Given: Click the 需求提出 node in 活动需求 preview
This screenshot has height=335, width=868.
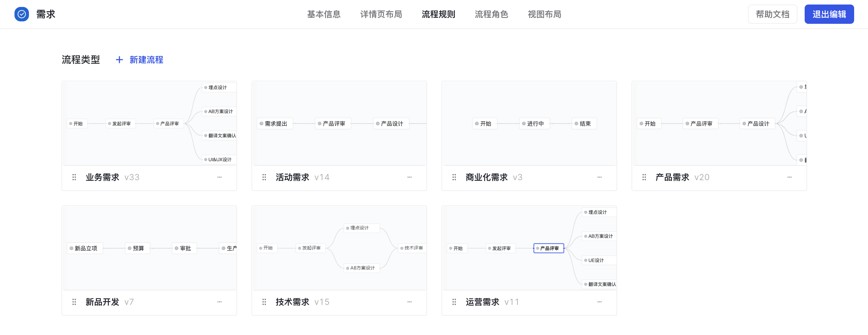Looking at the screenshot, I should 275,124.
